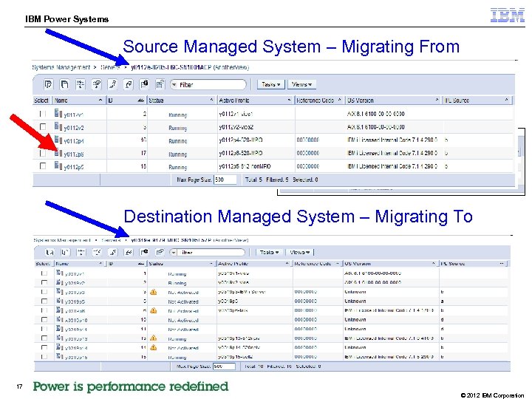Click the Max Page Size field under the source table
The width and height of the screenshot is (532, 399).
(x=220, y=180)
